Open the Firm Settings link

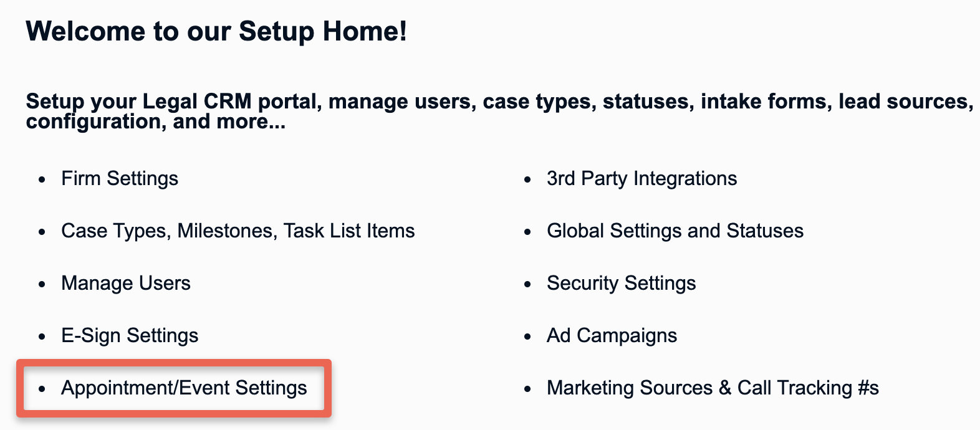coord(120,179)
